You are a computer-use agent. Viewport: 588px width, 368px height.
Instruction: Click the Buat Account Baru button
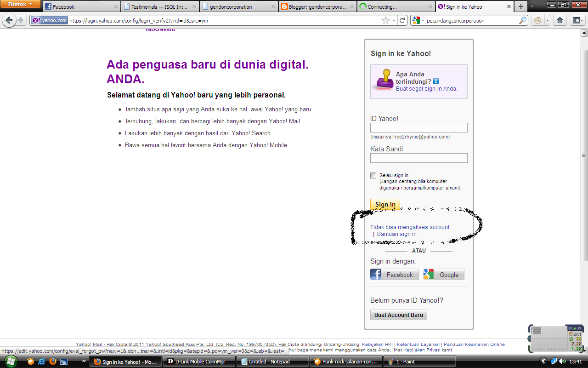click(398, 315)
